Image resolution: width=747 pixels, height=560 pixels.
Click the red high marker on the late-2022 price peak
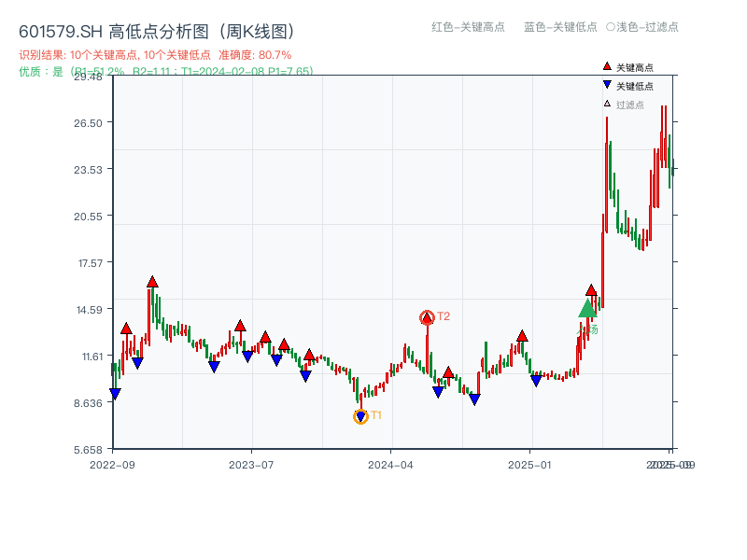click(x=152, y=282)
